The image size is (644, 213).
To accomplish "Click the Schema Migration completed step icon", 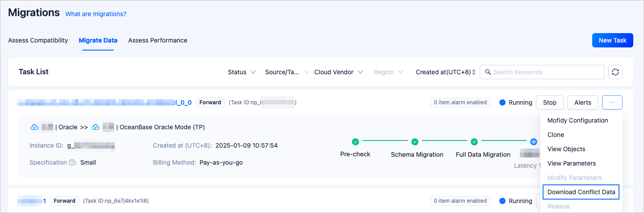I will pyautogui.click(x=415, y=142).
